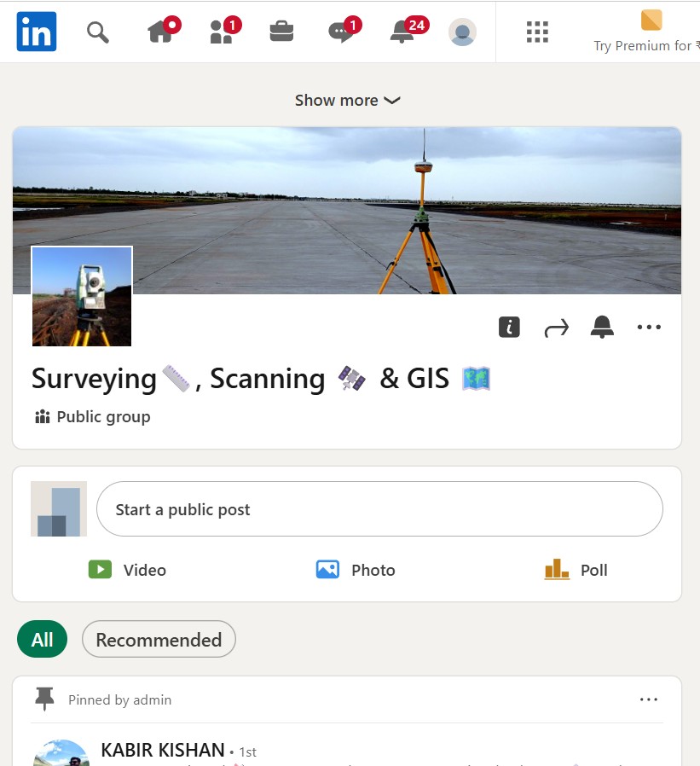Click Start a public post field
This screenshot has height=766, width=700.
click(379, 509)
